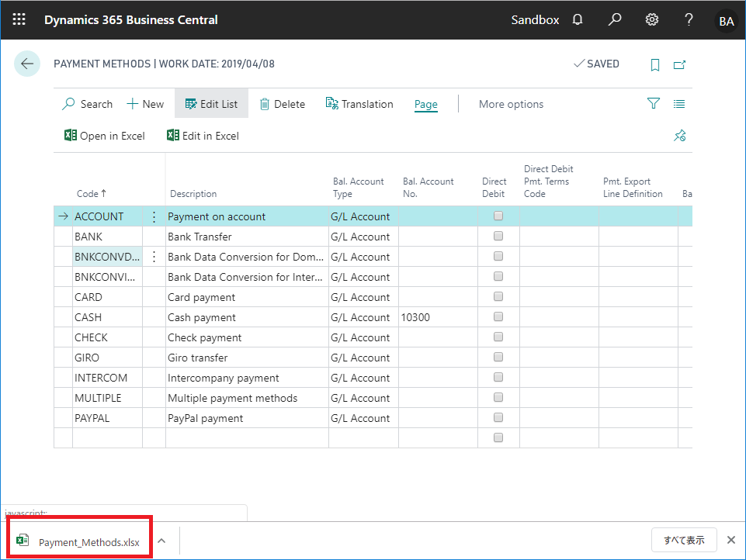
Task: Open row options for ACCOUNT row
Action: [154, 216]
